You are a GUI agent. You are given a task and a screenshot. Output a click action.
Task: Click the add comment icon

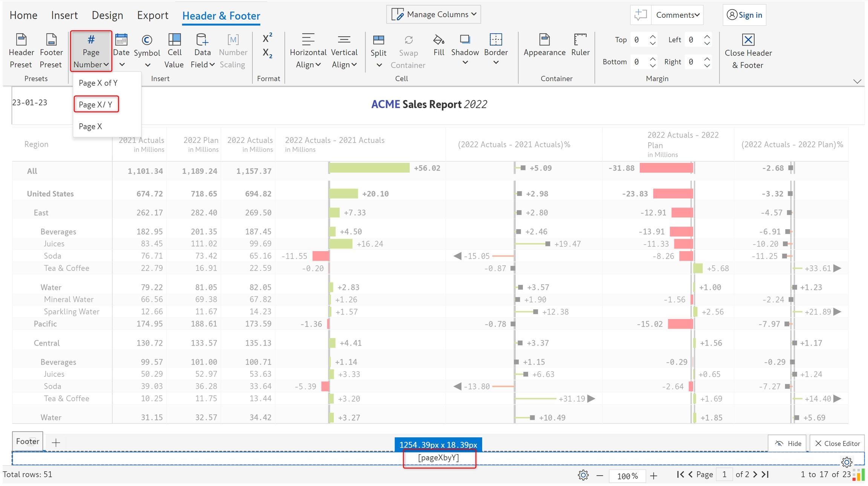coord(640,15)
